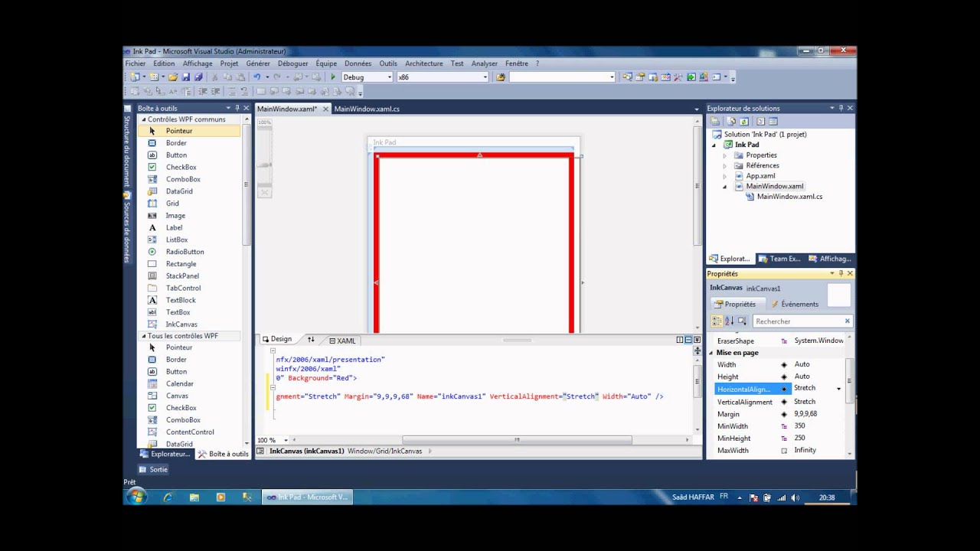Click the Show All Files icon in Solution Explorer
Viewport: 980px width, 551px height.
[731, 121]
